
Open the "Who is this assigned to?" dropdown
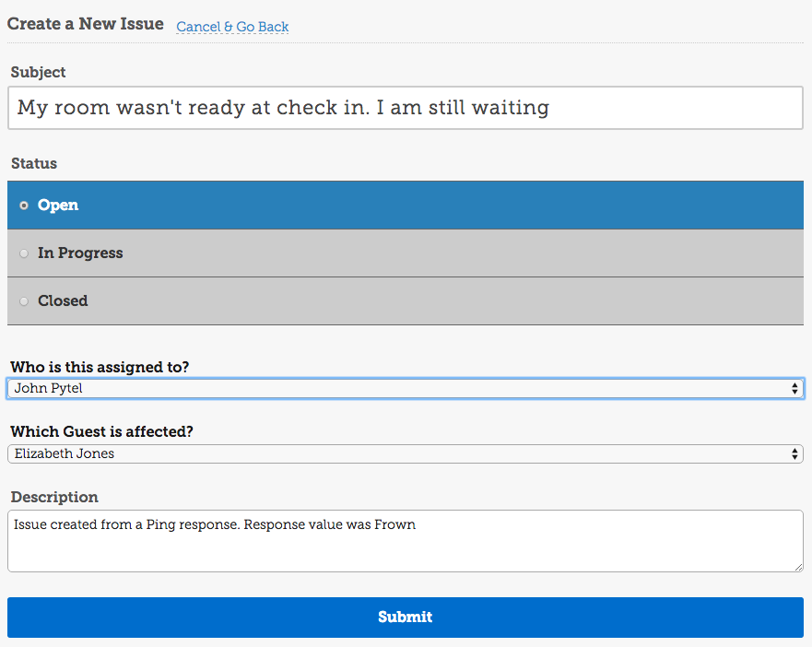406,388
